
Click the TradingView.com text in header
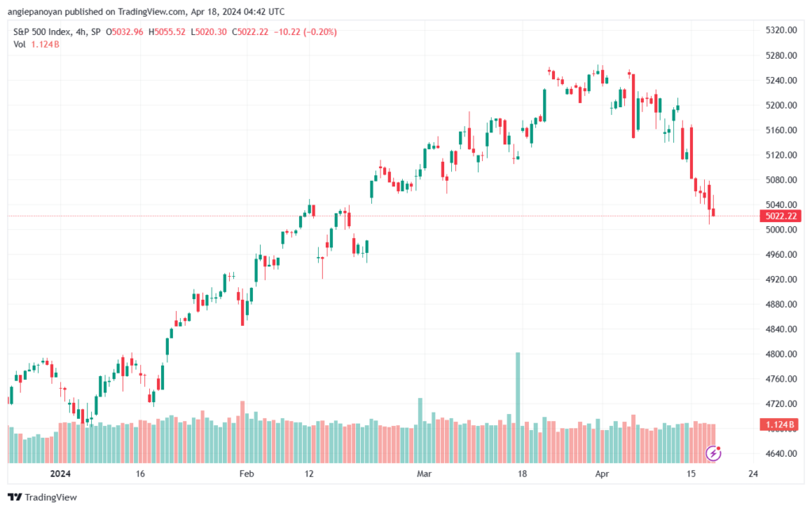click(151, 11)
